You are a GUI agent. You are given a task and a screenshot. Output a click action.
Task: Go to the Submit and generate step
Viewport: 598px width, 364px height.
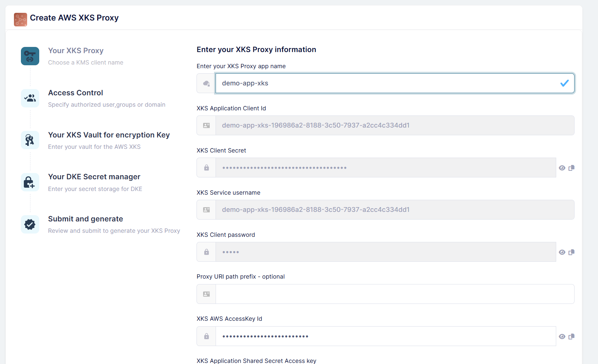pyautogui.click(x=85, y=219)
